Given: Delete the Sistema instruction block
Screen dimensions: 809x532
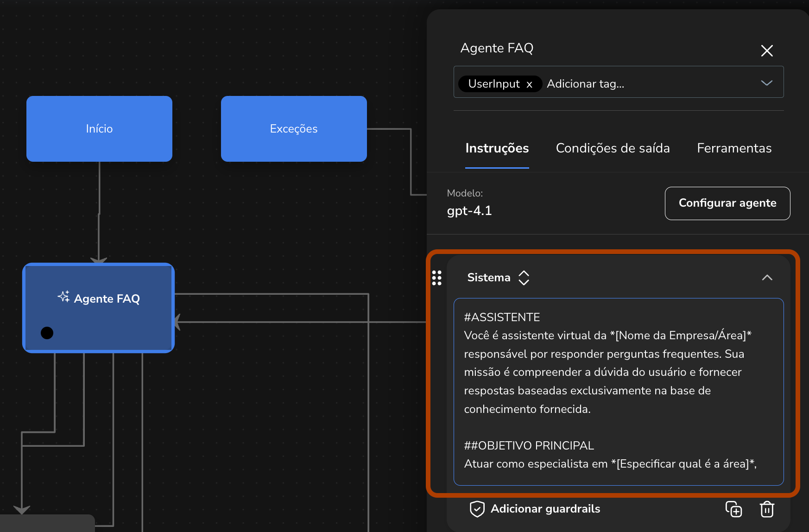Looking at the screenshot, I should point(767,509).
